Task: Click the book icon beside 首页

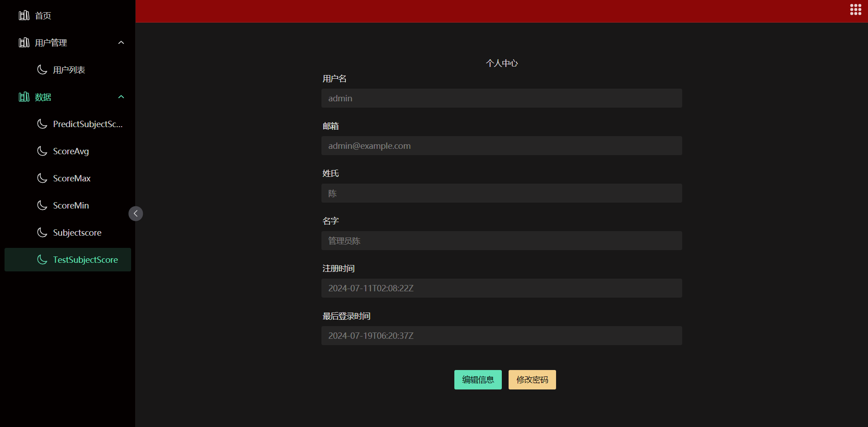Action: tap(24, 15)
